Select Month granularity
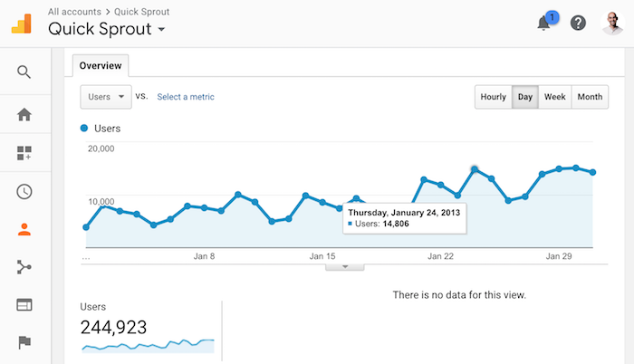 click(590, 97)
